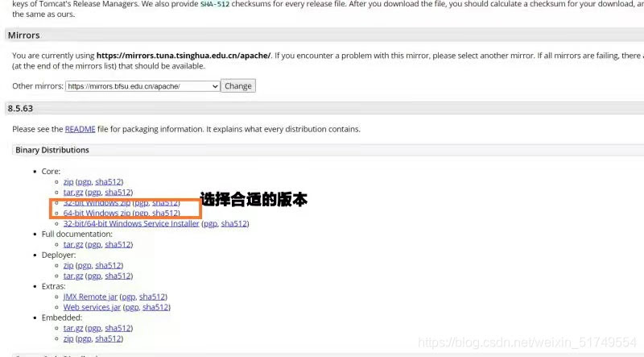Screen dimensions: 644x357
Task: Click the Core: list label
Action: click(x=51, y=171)
